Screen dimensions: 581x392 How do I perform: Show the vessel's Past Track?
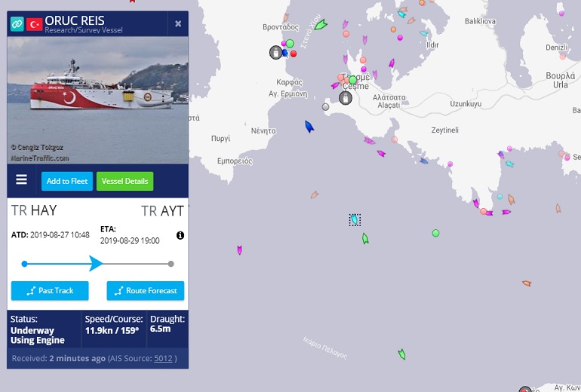[x=50, y=290]
